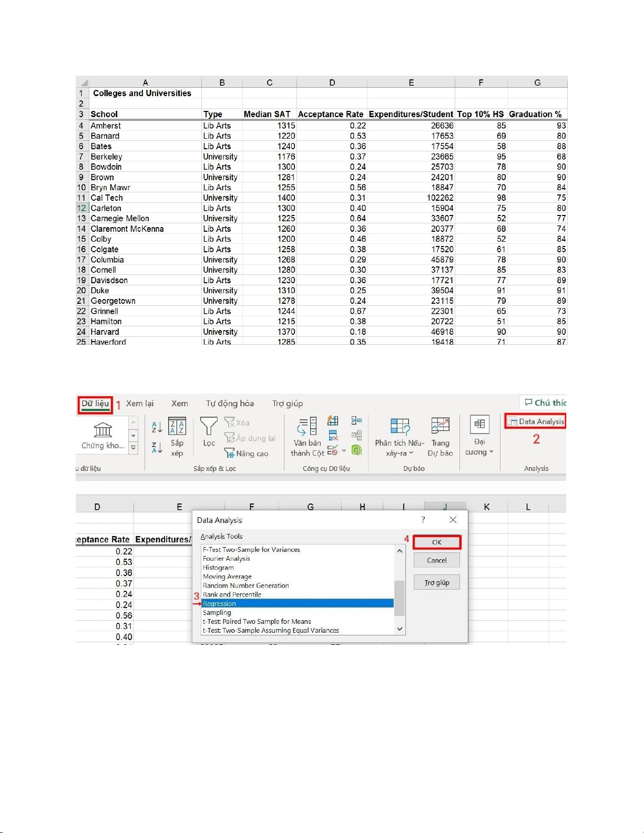
Task: Click the Harvard school cell
Action: tap(145, 332)
